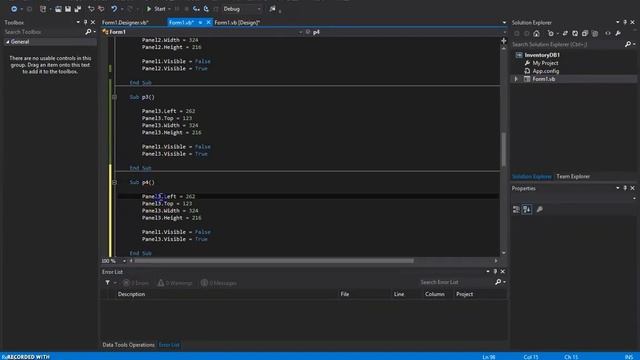Click Sync with Active Document icon

point(565,33)
